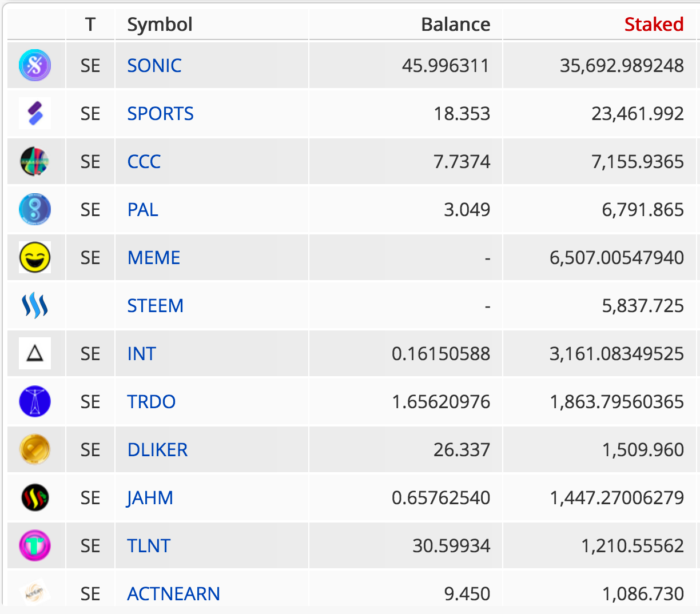Select SPORTS staked value 23,461.992
This screenshot has height=614, width=700.
click(x=637, y=114)
